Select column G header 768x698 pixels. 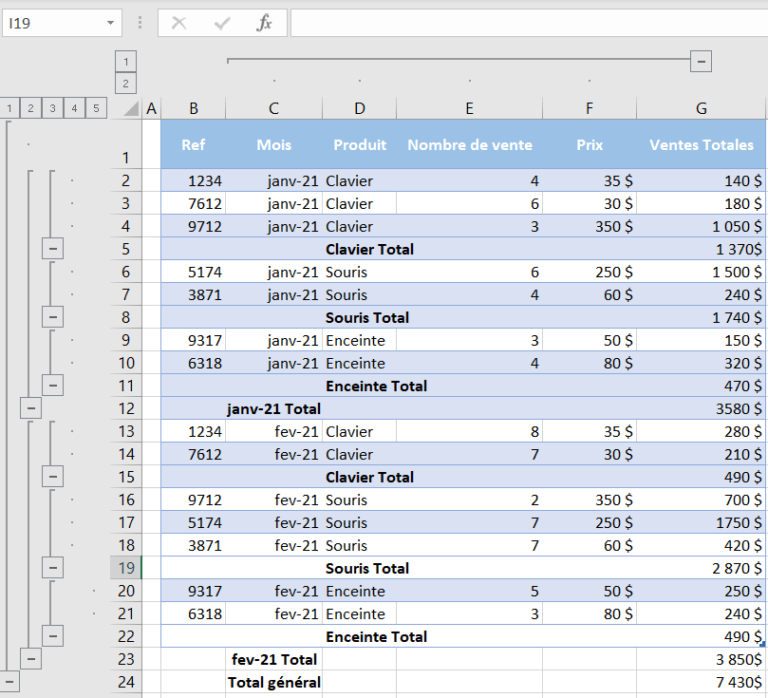(701, 108)
